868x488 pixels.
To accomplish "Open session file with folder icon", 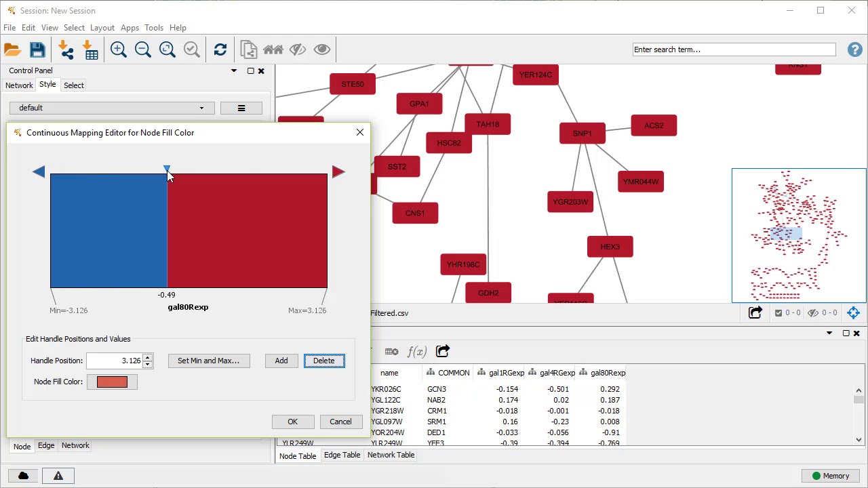I will [x=12, y=49].
